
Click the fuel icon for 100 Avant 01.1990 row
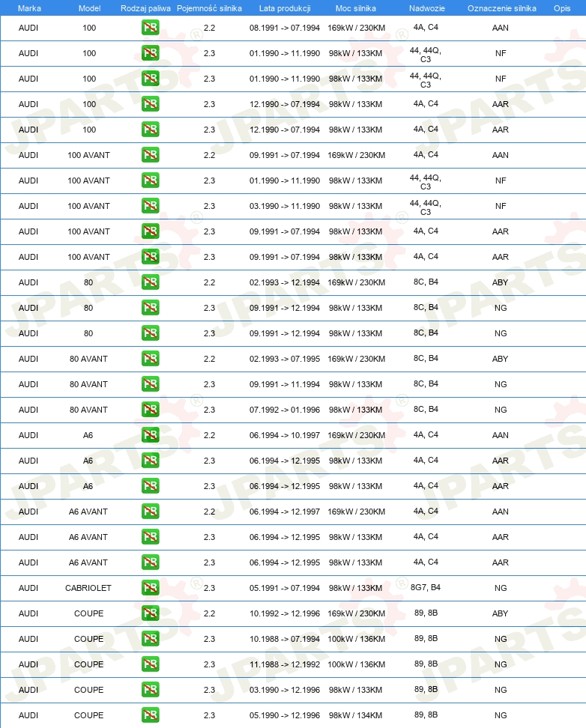pyautogui.click(x=150, y=181)
